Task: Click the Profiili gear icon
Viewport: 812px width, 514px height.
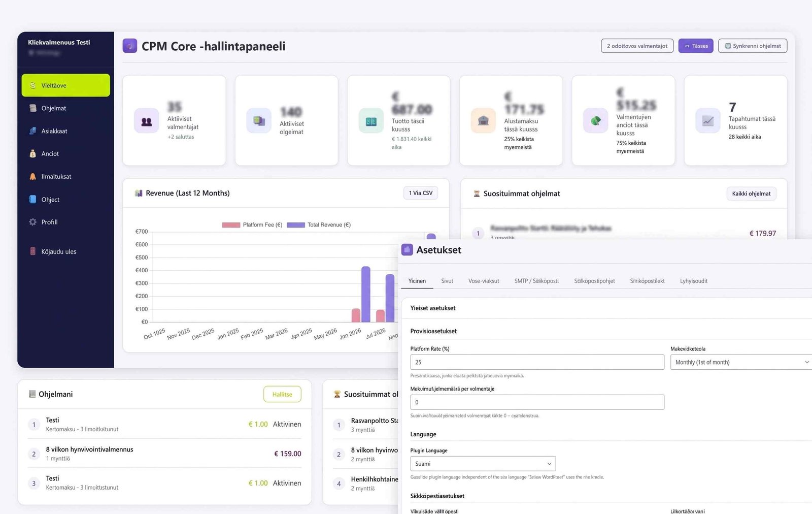Action: (x=33, y=222)
